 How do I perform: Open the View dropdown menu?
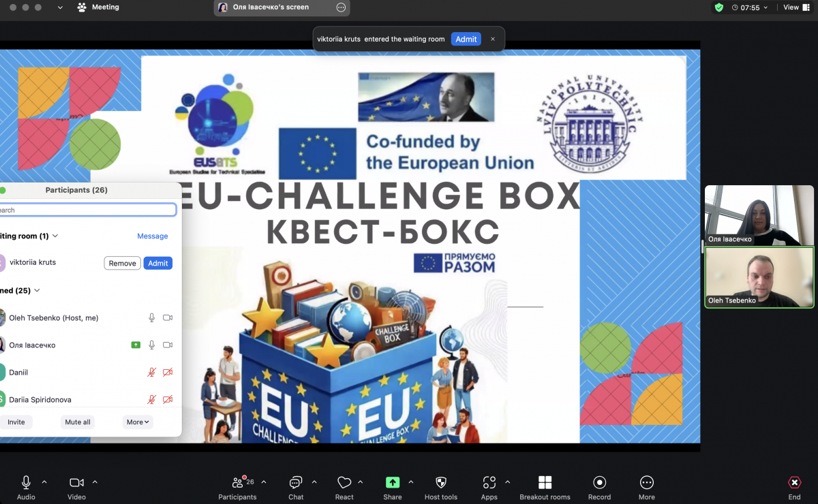tap(795, 7)
